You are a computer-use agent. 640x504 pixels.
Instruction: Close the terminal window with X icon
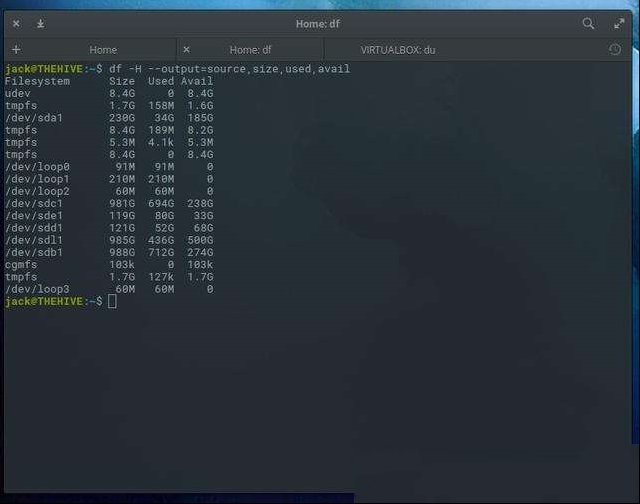pyautogui.click(x=16, y=24)
